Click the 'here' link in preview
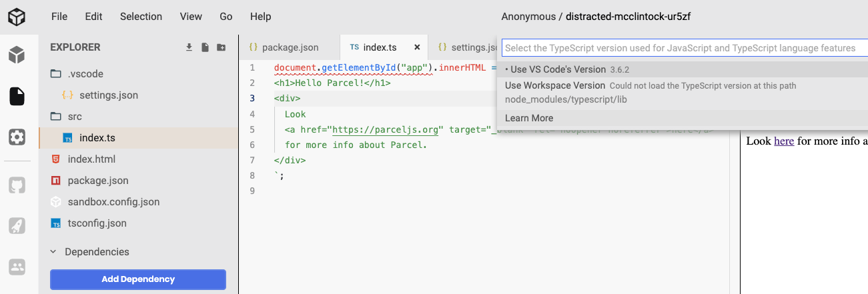The image size is (868, 294). tap(784, 141)
